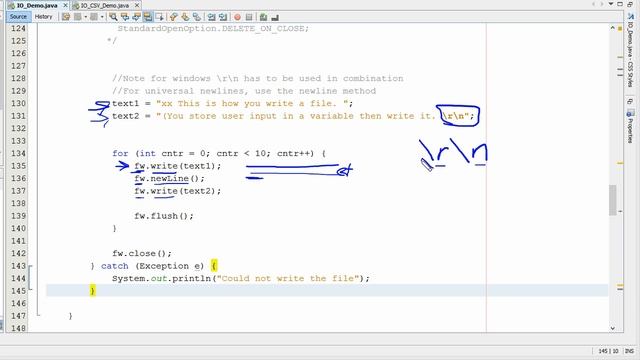This screenshot has width=640, height=360.
Task: Click the 'Could not write the file' string
Action: click(288, 278)
